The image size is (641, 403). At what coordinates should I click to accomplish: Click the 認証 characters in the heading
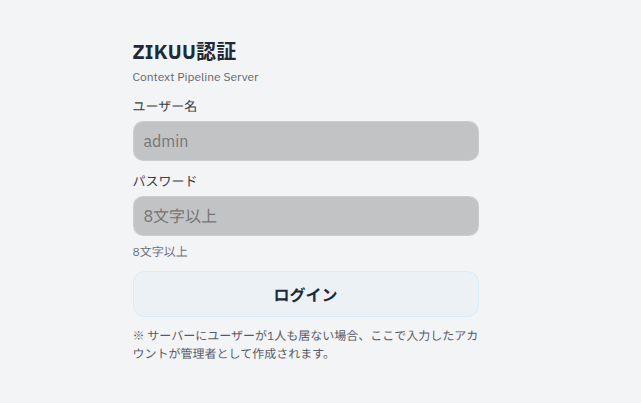[x=216, y=52]
